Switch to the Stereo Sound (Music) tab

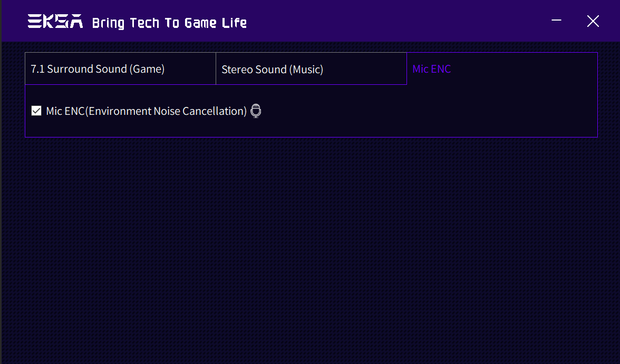pyautogui.click(x=311, y=69)
